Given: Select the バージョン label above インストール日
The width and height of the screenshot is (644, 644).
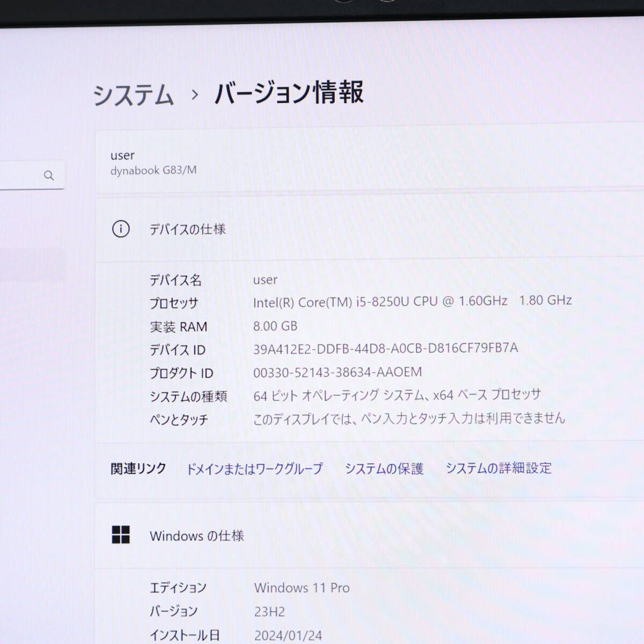Looking at the screenshot, I should pos(173,611).
